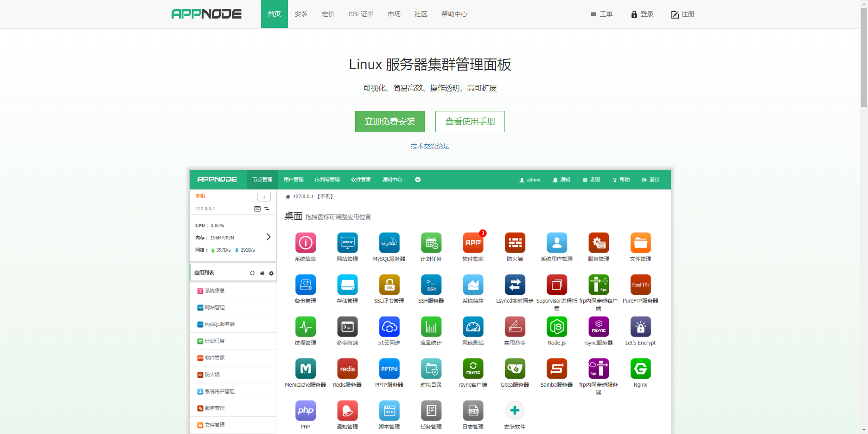This screenshot has width=868, height=434.
Task: Click the 安装软件 plus icon
Action: pos(515,410)
